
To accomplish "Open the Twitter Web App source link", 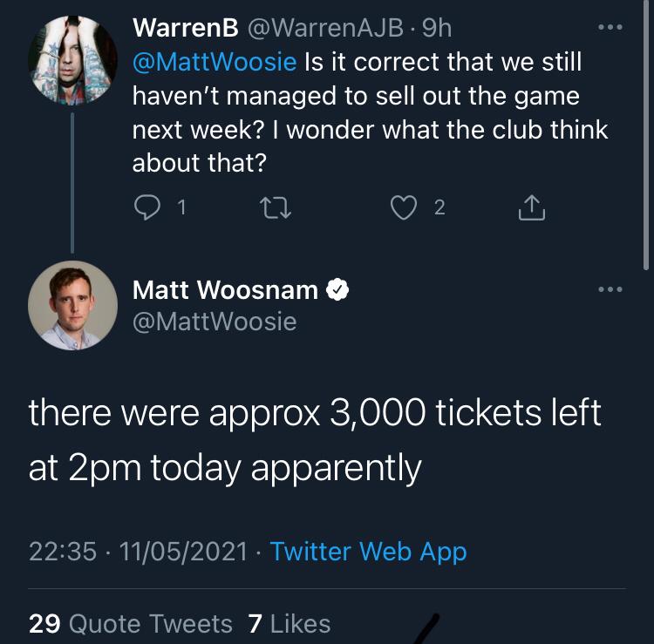I will (368, 552).
